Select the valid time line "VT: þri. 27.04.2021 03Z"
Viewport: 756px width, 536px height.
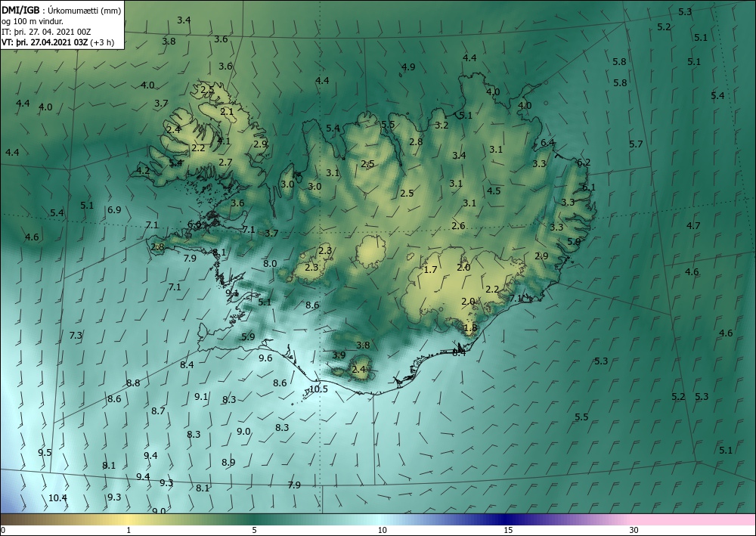point(45,42)
